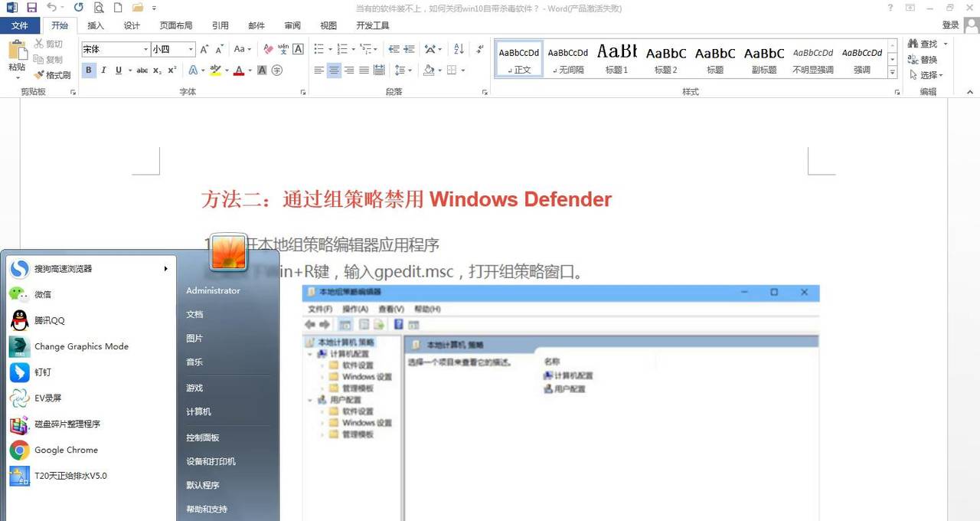Toggle justify alignment
Image resolution: width=980 pixels, height=521 pixels.
[x=366, y=70]
